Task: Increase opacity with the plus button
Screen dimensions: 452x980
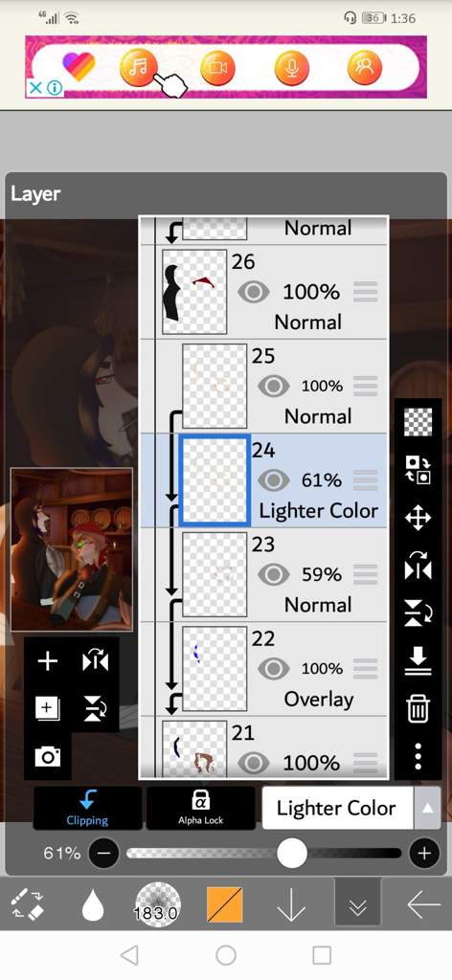Action: pyautogui.click(x=424, y=853)
